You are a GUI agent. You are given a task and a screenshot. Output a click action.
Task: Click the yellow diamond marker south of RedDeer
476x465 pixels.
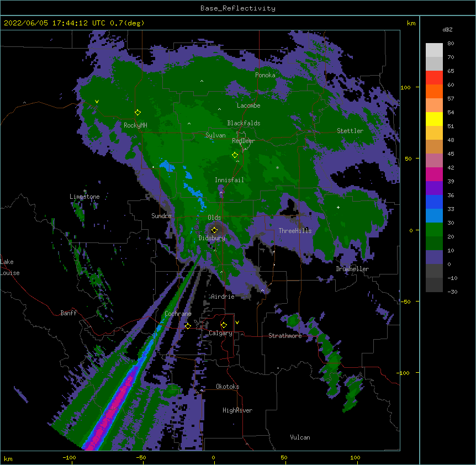[x=235, y=155]
